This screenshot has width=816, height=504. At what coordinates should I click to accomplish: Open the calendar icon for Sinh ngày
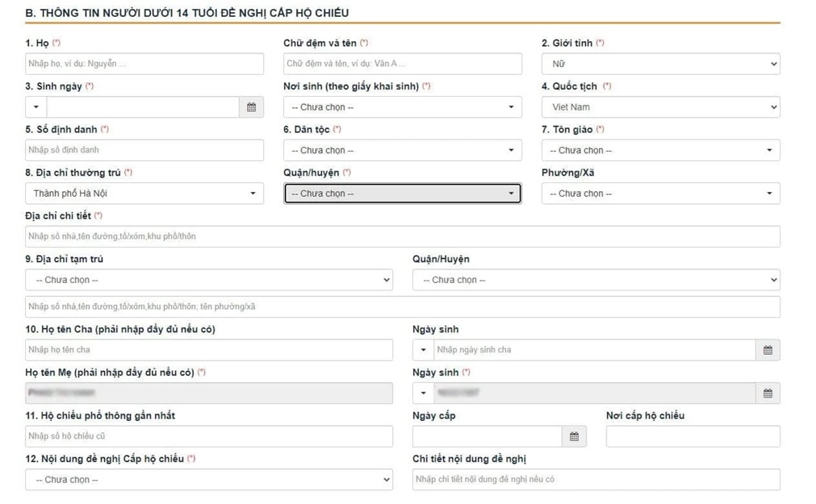pyautogui.click(x=251, y=106)
